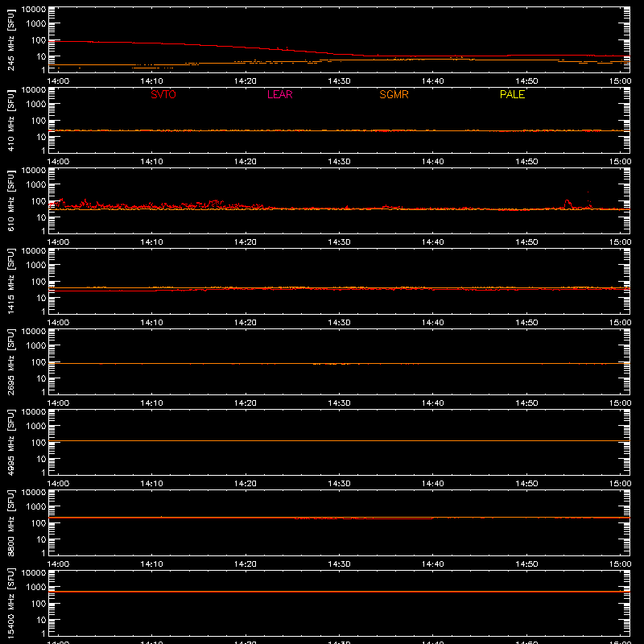644x644 pixels.
Task: Click the 1000 y-axis label on the 410 MHz plot
Action: [36, 104]
